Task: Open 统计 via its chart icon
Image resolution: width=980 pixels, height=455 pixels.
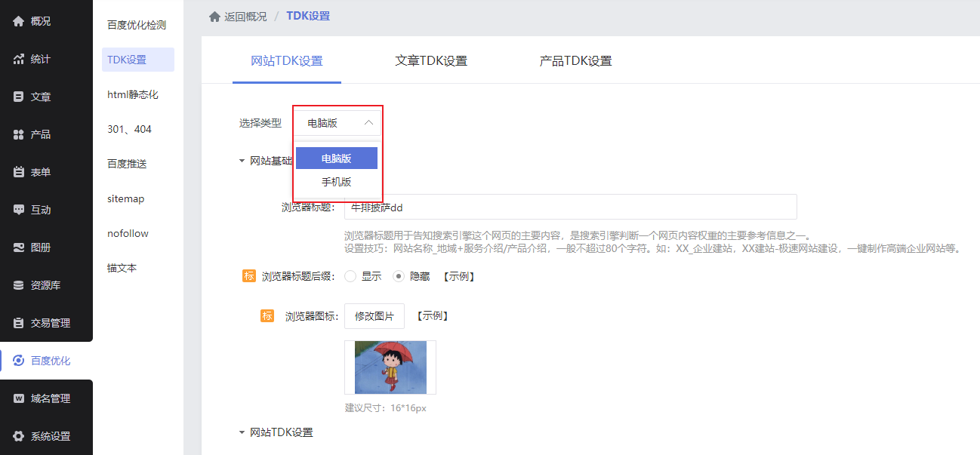Action: point(19,59)
